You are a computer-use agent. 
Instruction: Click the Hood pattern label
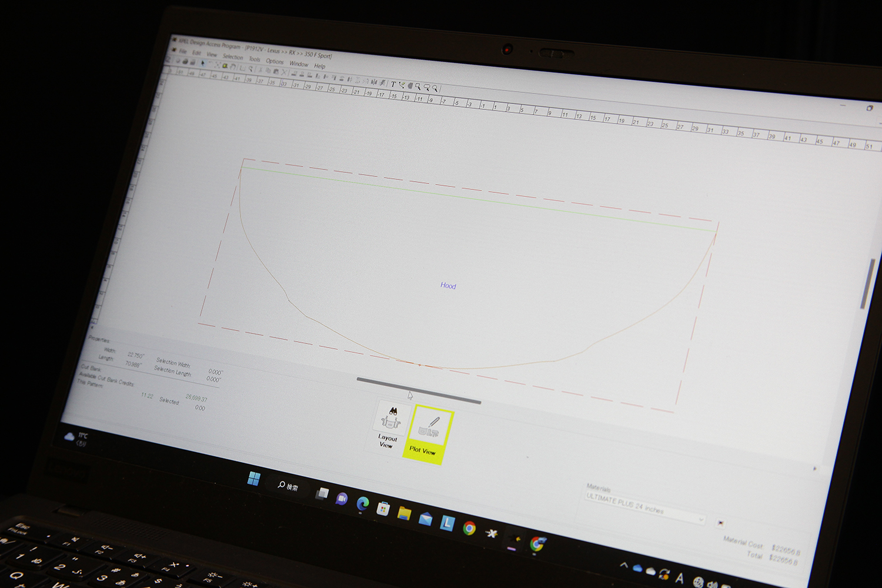coord(448,286)
